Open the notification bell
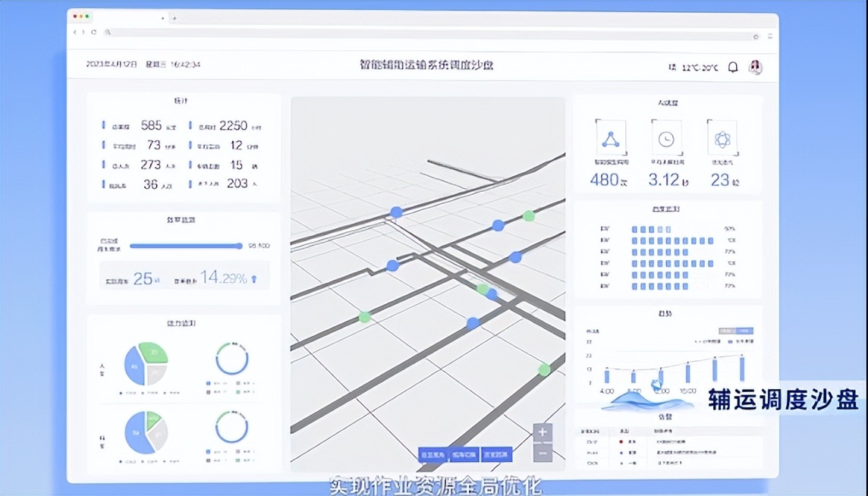 732,67
